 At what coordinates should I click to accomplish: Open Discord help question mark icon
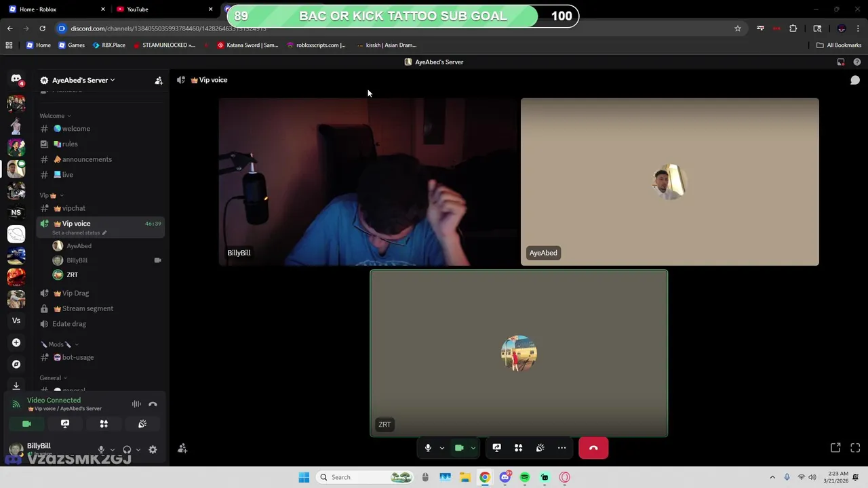click(857, 62)
